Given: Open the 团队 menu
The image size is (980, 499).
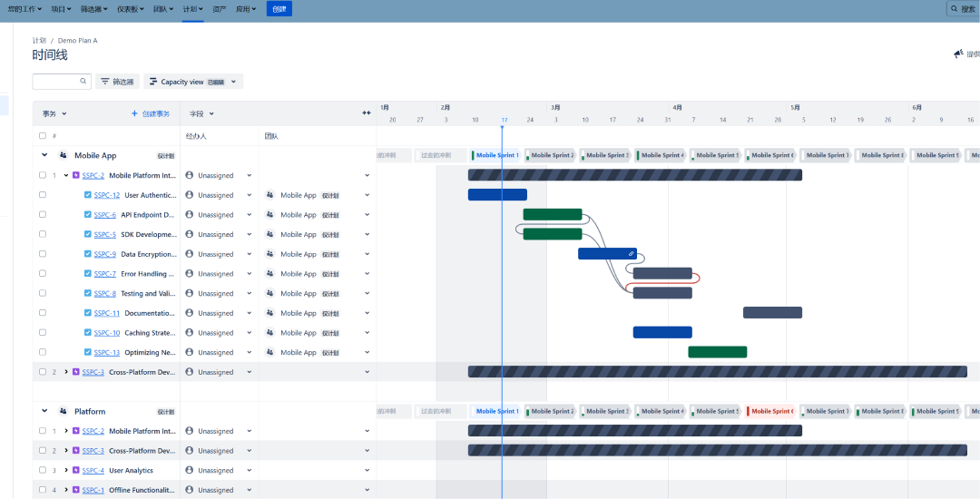Looking at the screenshot, I should 165,9.
